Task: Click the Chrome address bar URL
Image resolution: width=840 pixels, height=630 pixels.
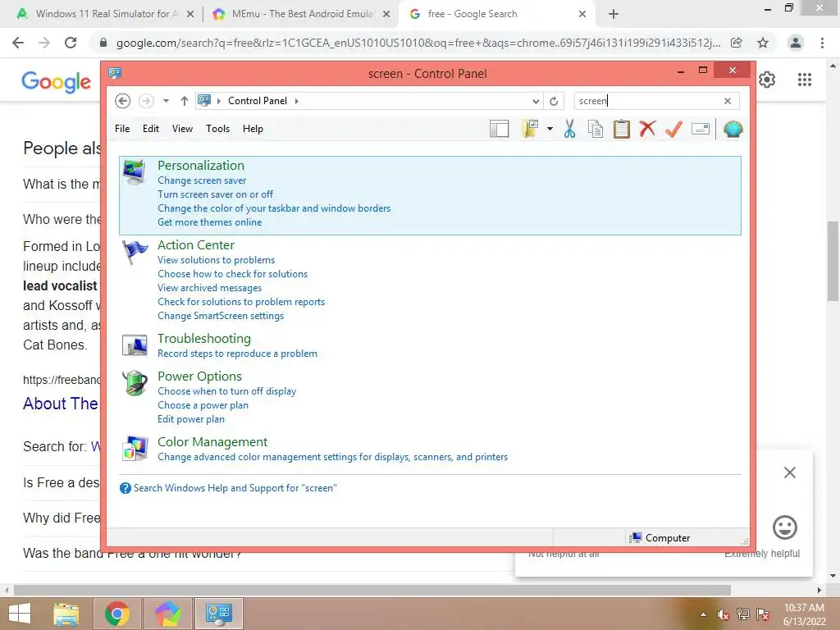Action: (x=418, y=43)
